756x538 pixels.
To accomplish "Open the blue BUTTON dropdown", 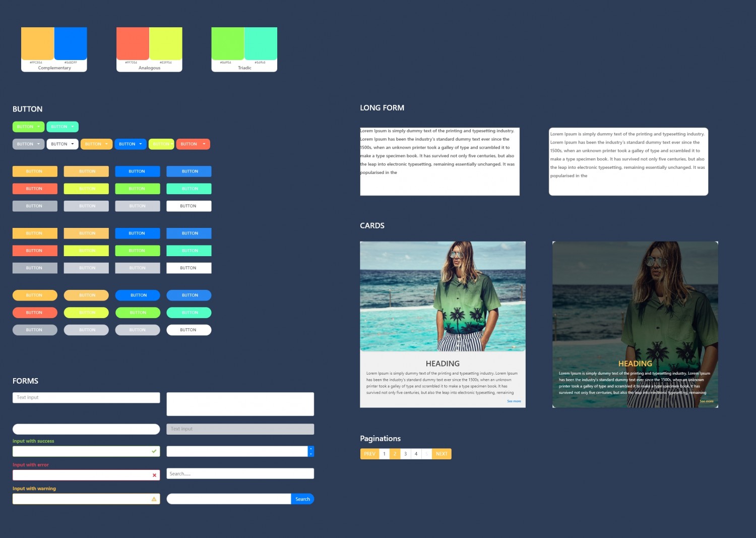I will tap(131, 144).
